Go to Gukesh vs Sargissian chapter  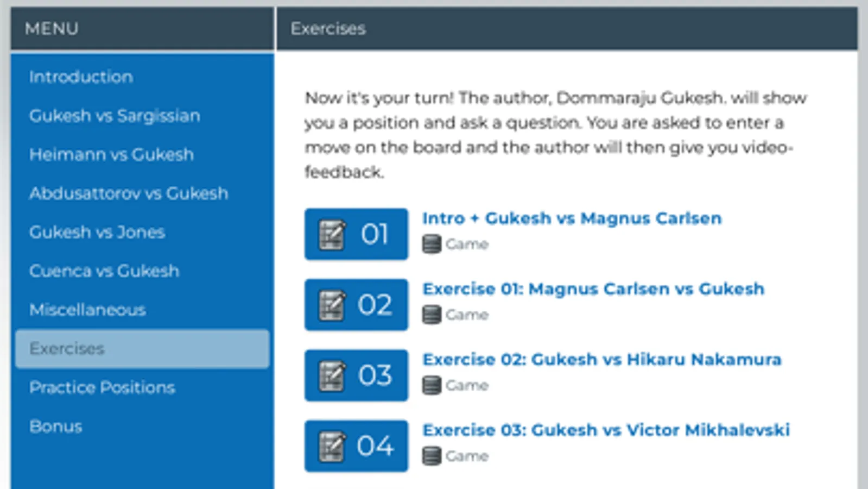coord(115,116)
